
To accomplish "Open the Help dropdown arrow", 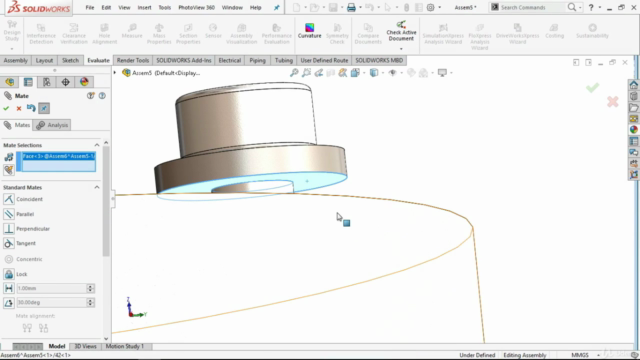I will click(600, 7).
